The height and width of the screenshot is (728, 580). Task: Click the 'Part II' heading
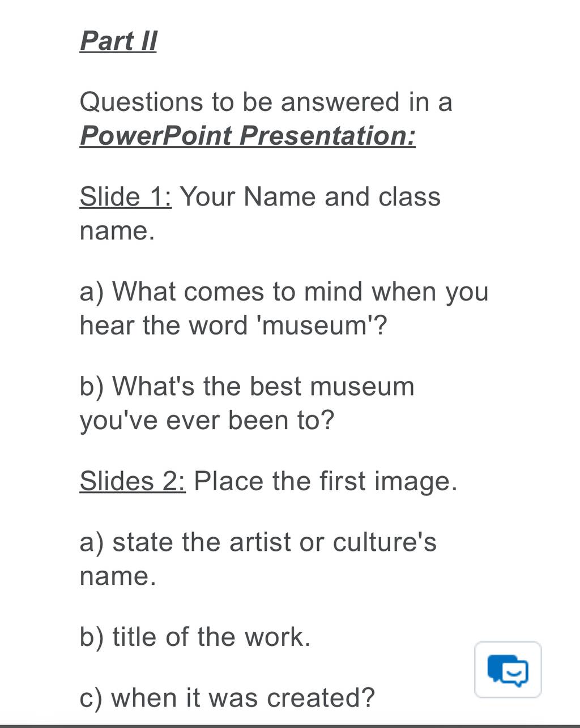click(118, 41)
